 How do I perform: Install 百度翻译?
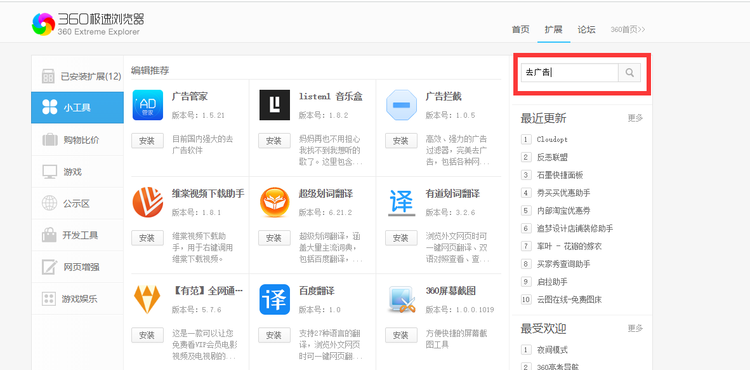click(274, 335)
